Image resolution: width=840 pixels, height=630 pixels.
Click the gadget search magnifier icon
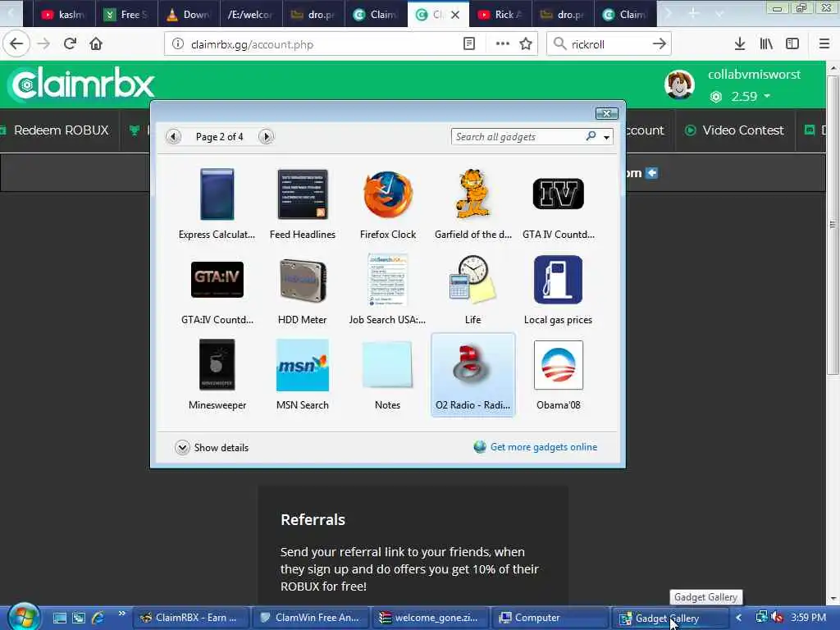click(591, 136)
